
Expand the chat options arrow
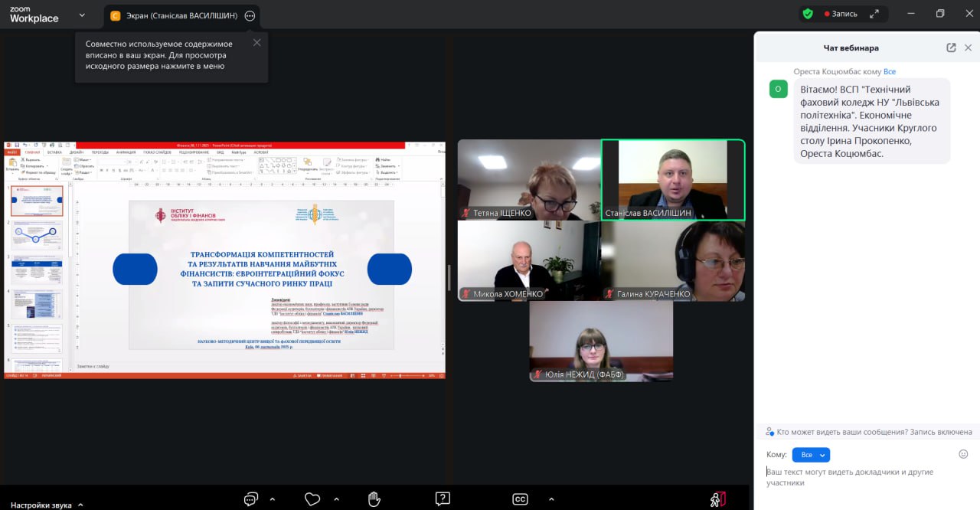(x=272, y=499)
